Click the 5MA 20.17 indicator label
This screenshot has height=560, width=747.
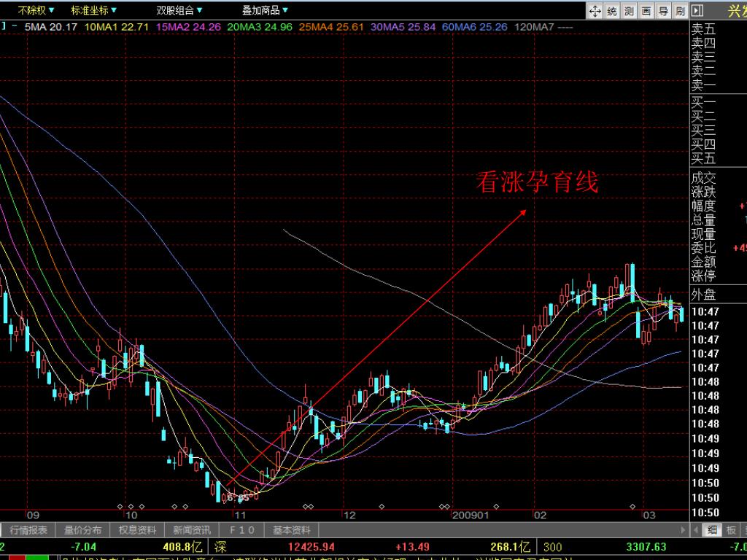tap(50, 27)
